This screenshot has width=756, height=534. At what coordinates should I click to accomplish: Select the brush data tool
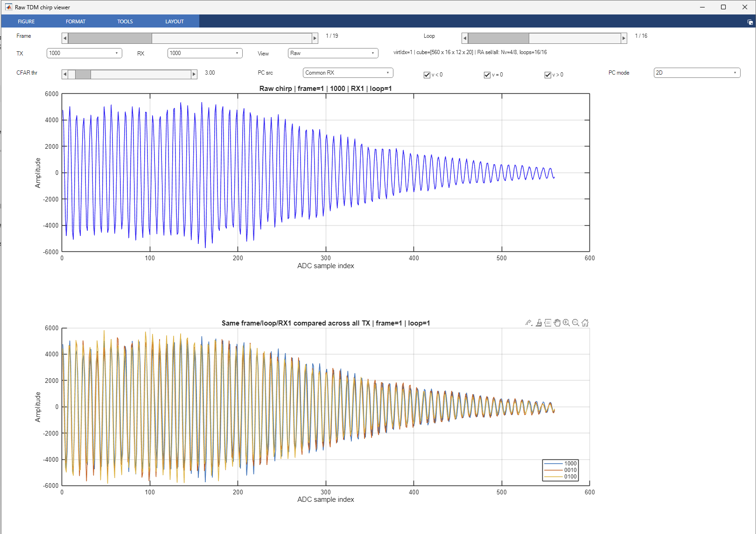coord(539,323)
